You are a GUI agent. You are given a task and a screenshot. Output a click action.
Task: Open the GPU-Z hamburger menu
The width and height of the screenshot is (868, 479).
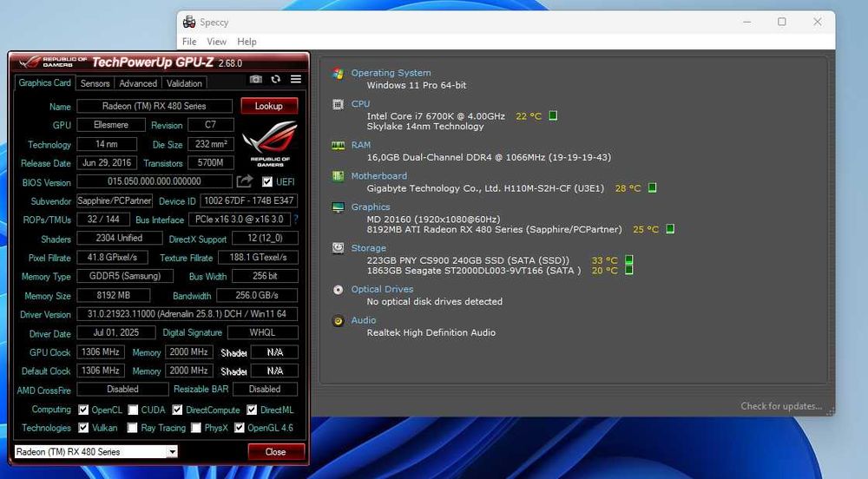296,79
